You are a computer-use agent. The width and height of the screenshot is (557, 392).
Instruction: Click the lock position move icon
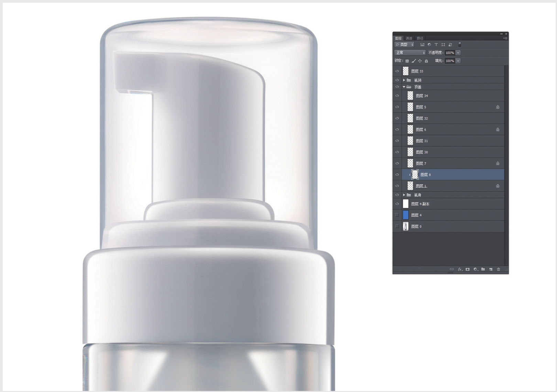click(420, 61)
